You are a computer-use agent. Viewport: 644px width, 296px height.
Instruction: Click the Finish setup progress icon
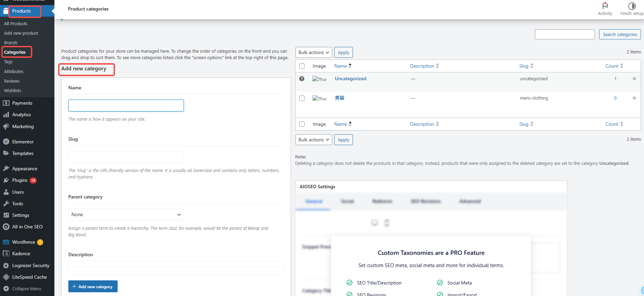[631, 6]
